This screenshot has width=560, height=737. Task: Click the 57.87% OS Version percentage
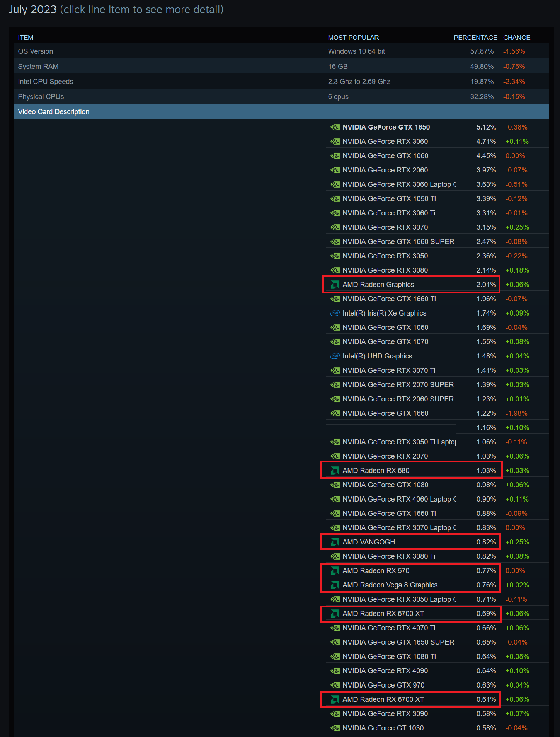pos(482,51)
